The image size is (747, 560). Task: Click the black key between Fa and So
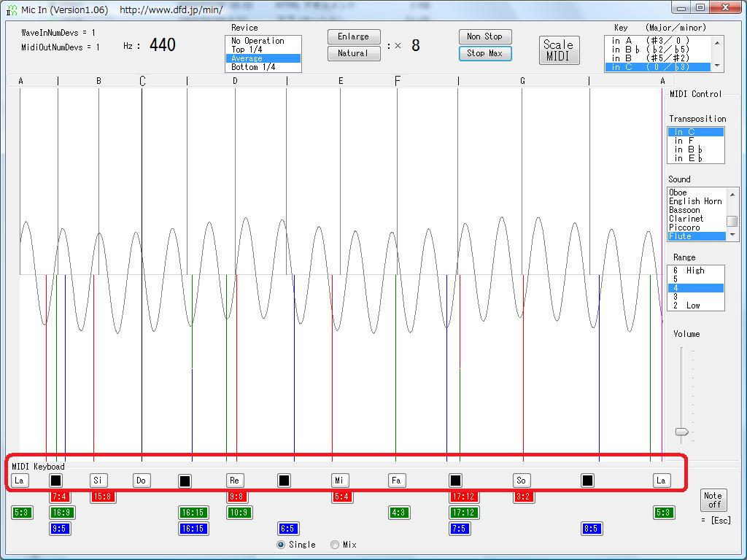tap(455, 480)
